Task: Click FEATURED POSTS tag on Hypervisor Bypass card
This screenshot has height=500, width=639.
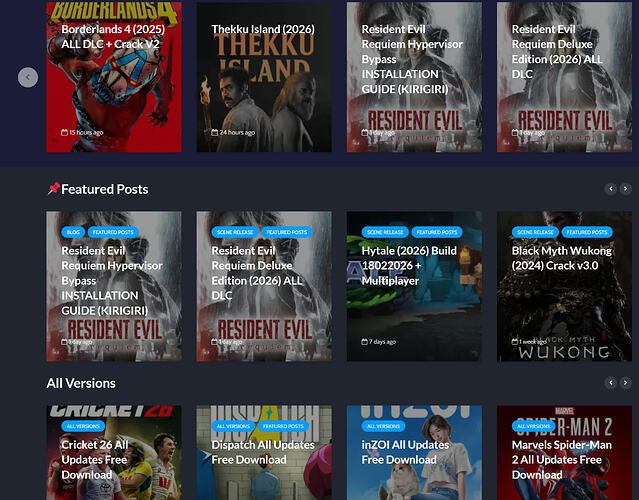Action: [113, 232]
